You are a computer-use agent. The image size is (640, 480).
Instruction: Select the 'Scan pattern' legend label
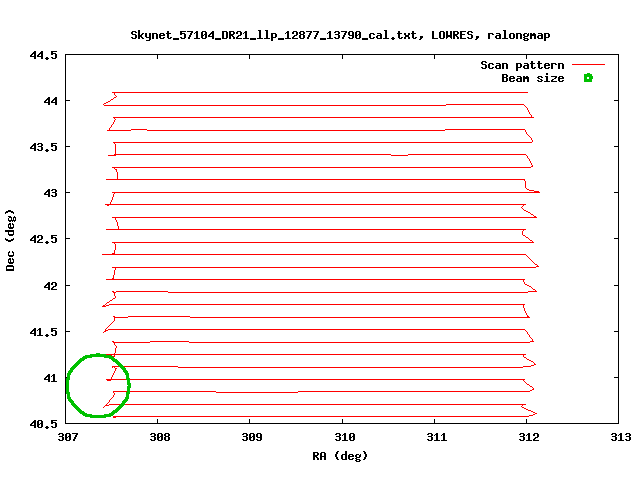pos(522,65)
